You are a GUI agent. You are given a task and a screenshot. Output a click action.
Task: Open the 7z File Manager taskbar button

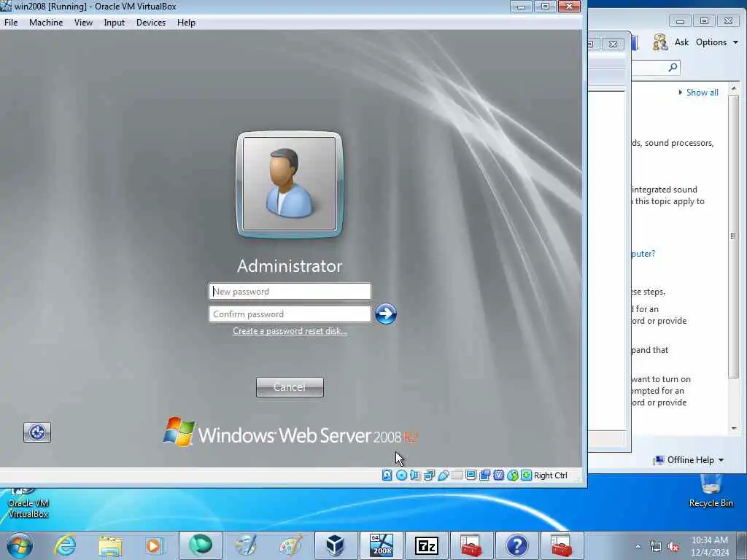426,545
